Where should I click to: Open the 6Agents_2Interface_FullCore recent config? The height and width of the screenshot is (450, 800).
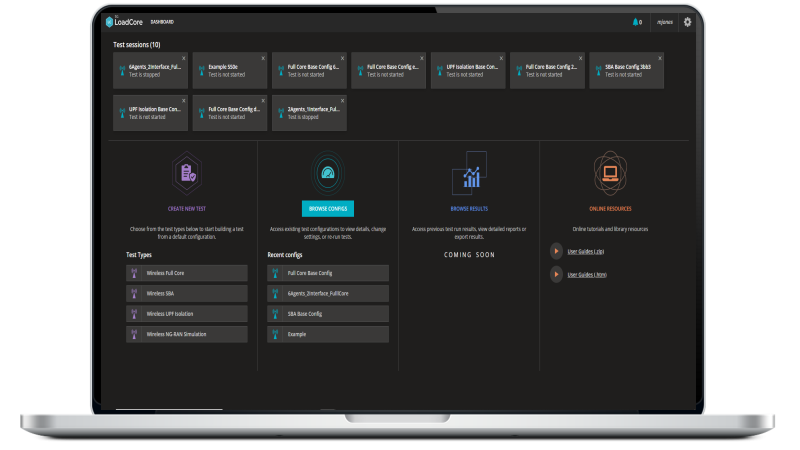(328, 293)
